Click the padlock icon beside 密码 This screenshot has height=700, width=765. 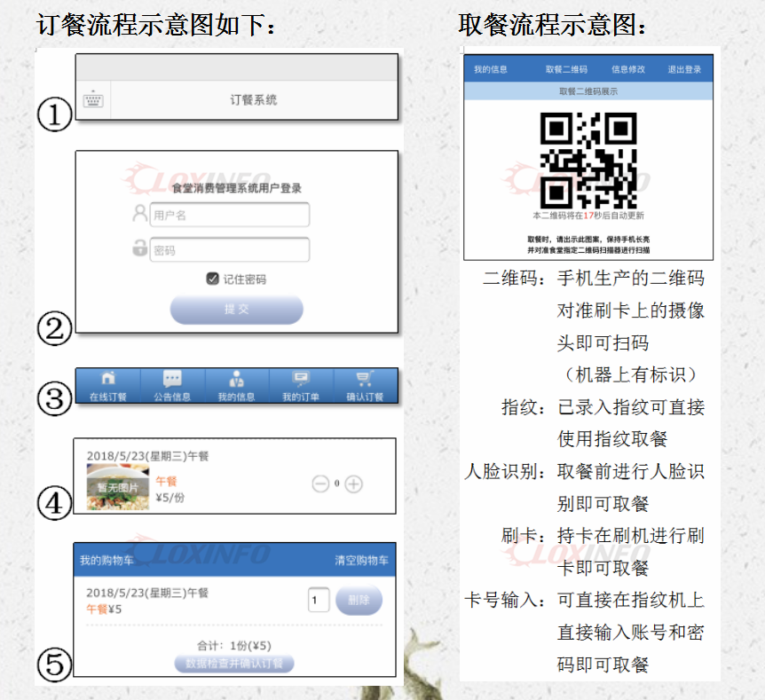pos(139,248)
